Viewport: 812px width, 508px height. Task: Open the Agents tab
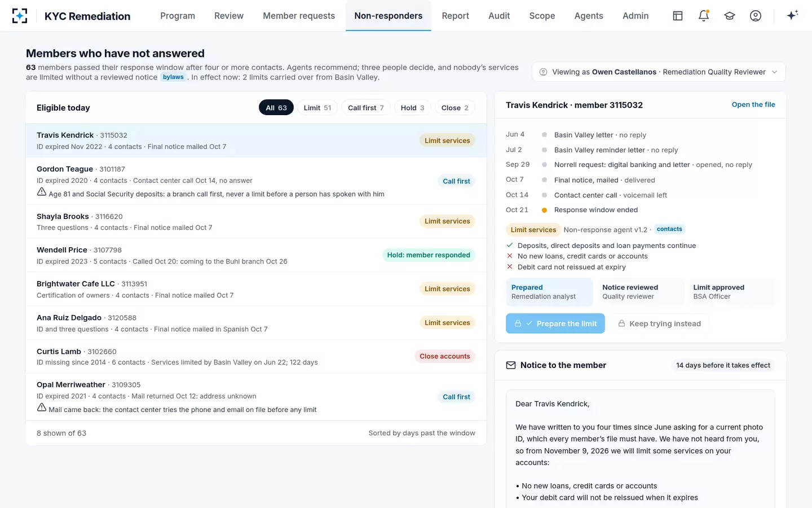coord(589,16)
